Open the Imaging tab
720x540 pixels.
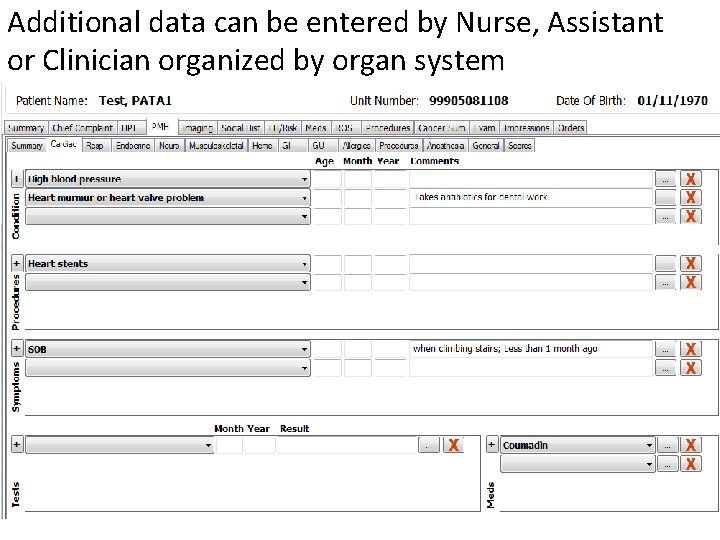[197, 128]
